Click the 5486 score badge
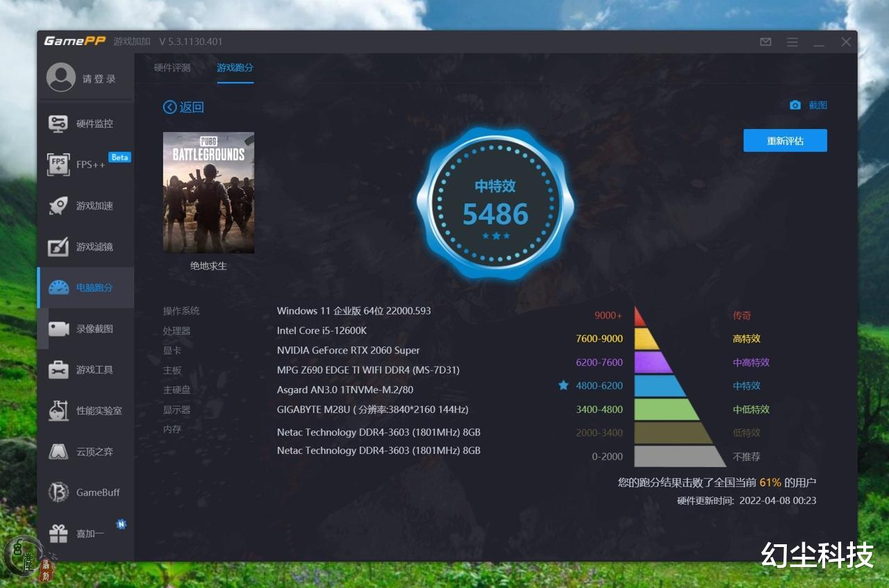This screenshot has width=889, height=588. (x=495, y=204)
